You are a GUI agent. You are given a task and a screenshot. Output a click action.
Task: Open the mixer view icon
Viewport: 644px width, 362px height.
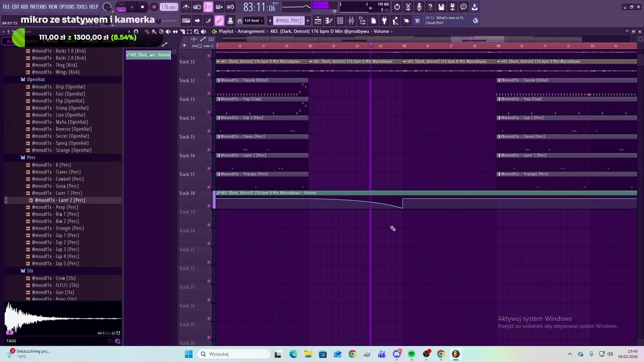click(351, 21)
